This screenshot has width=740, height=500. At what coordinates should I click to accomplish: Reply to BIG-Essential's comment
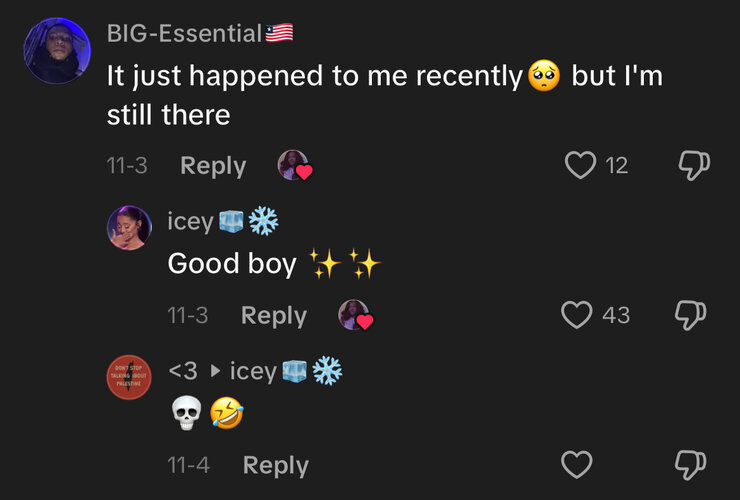coord(213,166)
